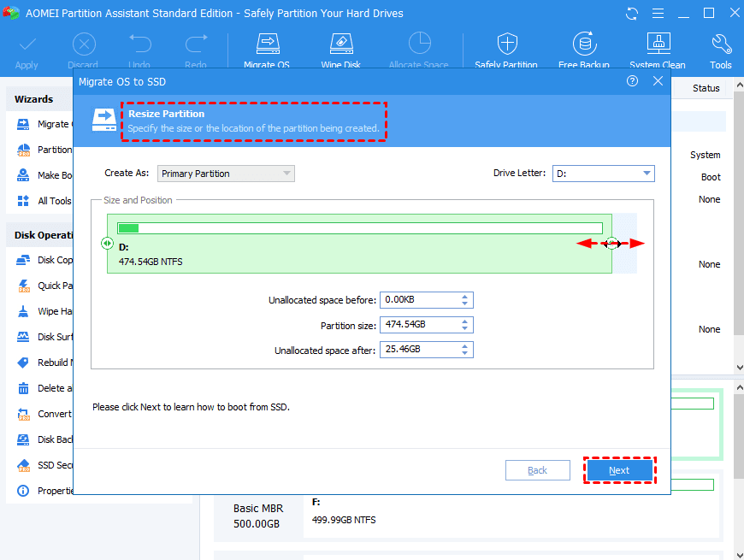744x560 pixels.
Task: Click the help icon in Migrate OS dialog
Action: (x=632, y=81)
